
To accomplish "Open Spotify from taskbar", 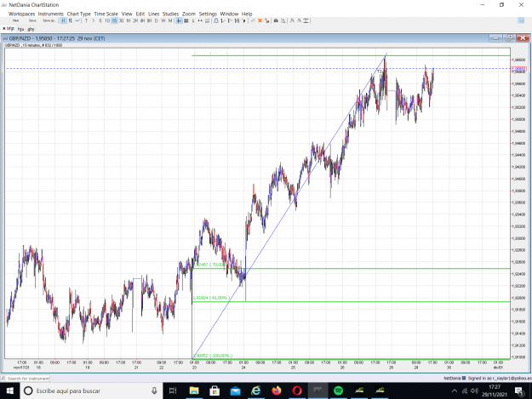I will [x=338, y=390].
